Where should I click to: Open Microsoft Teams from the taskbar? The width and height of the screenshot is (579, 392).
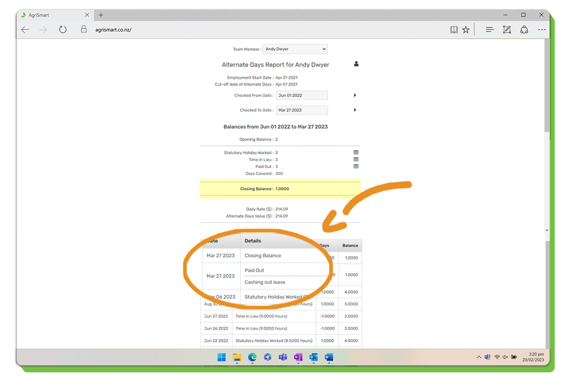(283, 357)
